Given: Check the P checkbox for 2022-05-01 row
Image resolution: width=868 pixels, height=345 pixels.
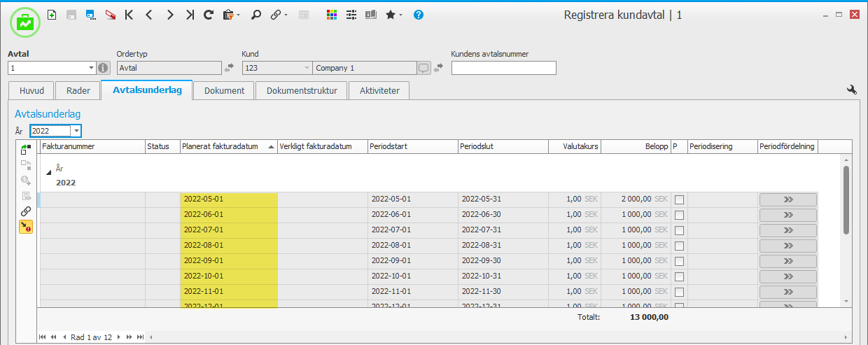Looking at the screenshot, I should click(x=679, y=199).
